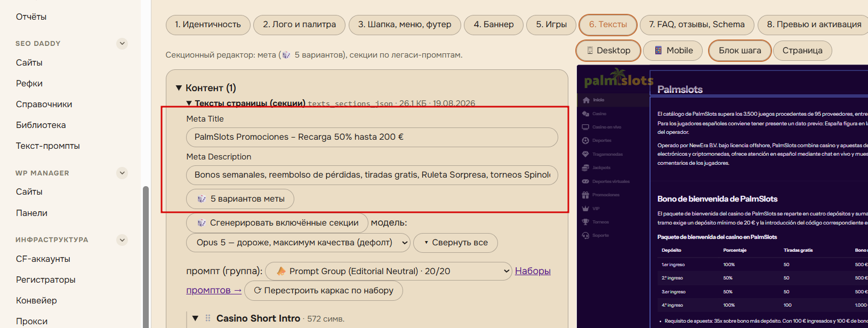This screenshot has width=868, height=328.
Task: Click the sidebar vertical scrollbar thumb
Action: [x=146, y=256]
